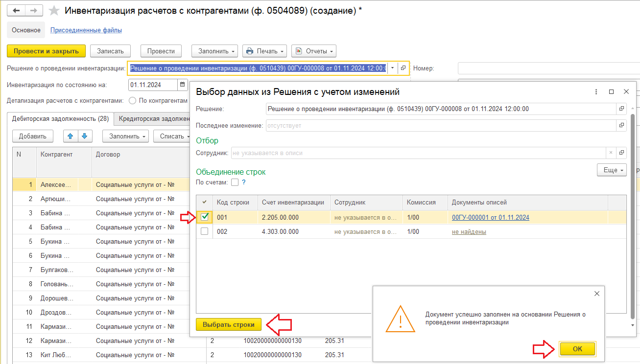The image size is (640, 364).
Task: Check row 002 checkbox
Action: (x=205, y=231)
